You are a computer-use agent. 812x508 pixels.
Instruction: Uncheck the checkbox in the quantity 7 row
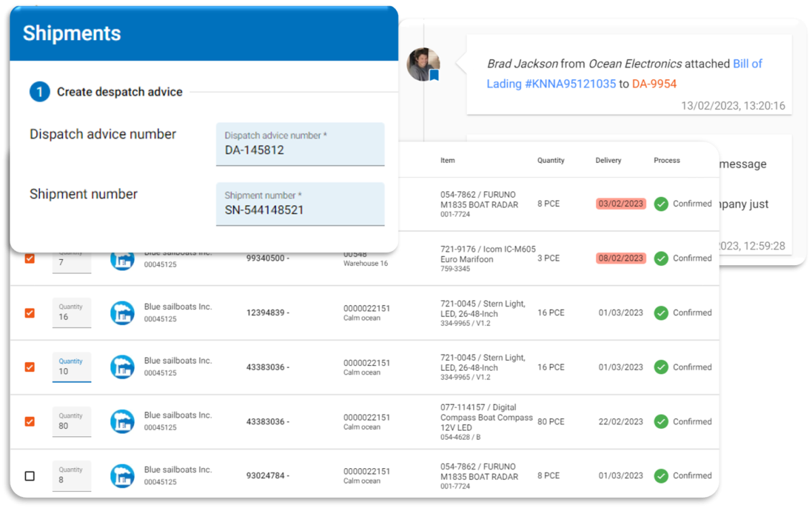(x=28, y=258)
